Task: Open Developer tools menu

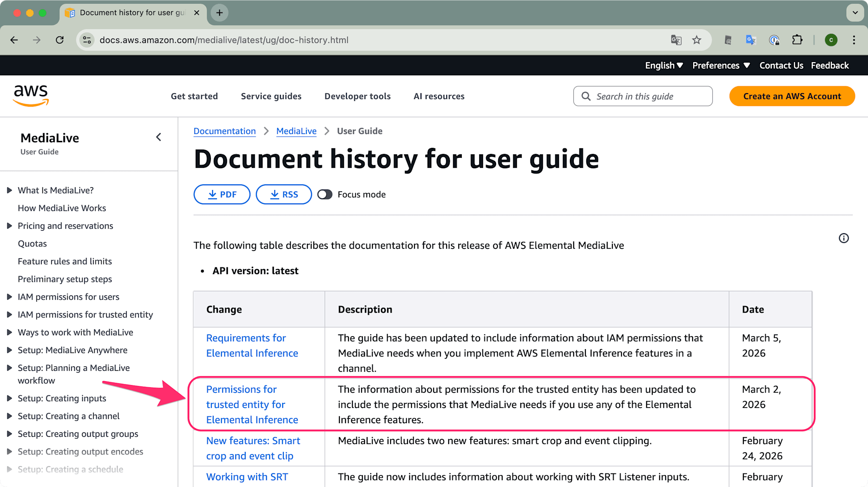Action: tap(357, 96)
